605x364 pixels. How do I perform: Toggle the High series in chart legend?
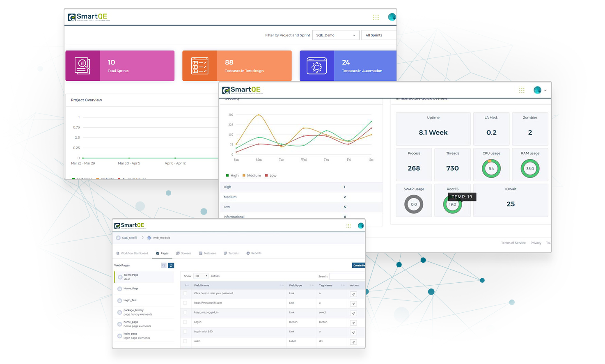pos(232,176)
